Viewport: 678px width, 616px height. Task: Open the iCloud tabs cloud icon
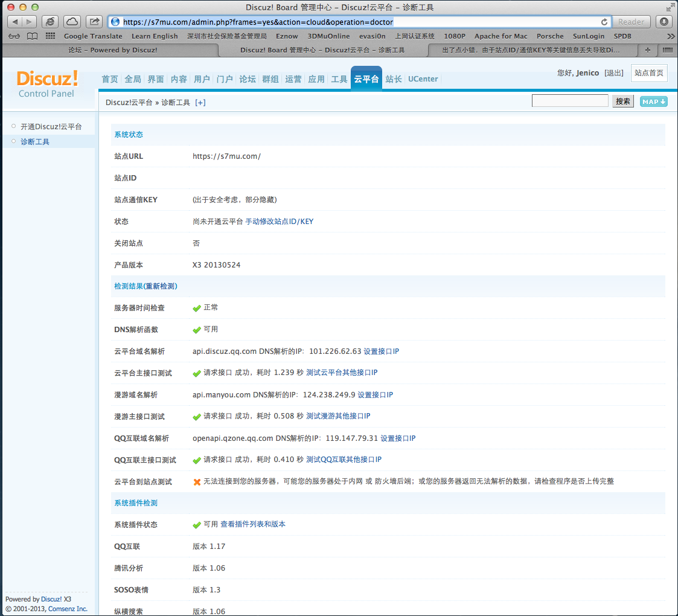coord(72,22)
